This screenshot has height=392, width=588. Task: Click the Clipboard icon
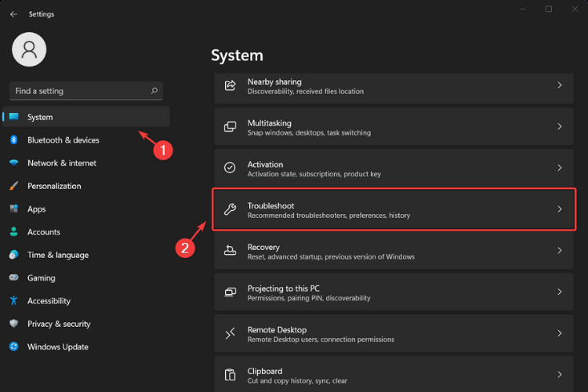tap(230, 375)
